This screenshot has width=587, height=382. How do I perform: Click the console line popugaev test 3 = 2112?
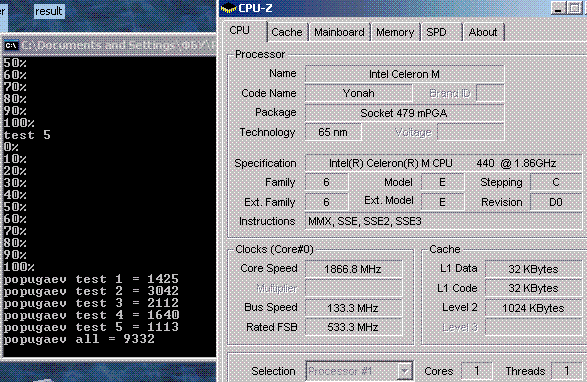(91, 303)
